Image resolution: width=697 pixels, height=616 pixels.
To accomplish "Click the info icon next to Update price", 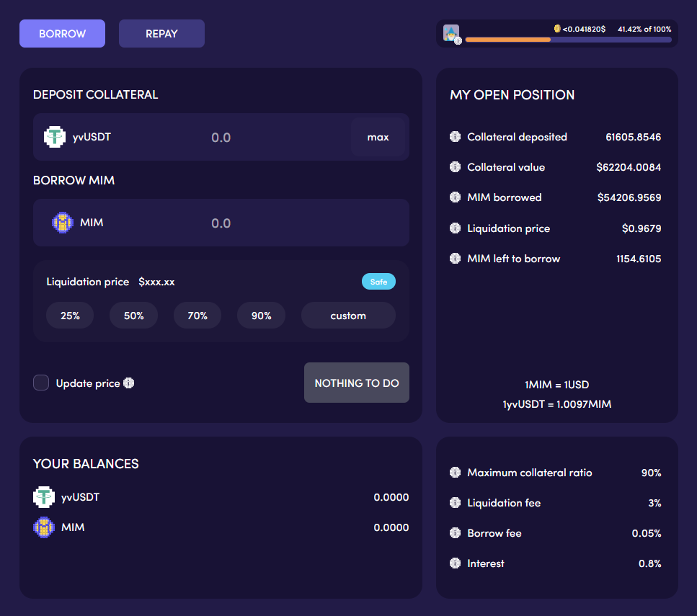I will pos(129,383).
